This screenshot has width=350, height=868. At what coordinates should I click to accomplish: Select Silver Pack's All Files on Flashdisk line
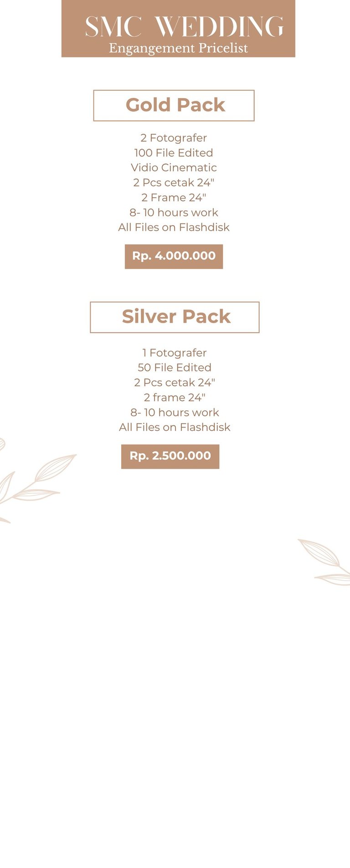(175, 427)
